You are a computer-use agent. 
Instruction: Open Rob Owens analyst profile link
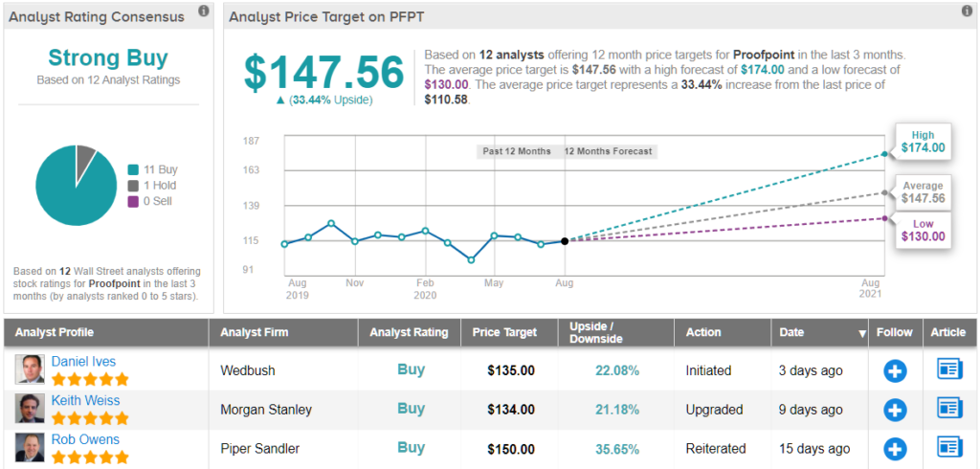point(85,439)
